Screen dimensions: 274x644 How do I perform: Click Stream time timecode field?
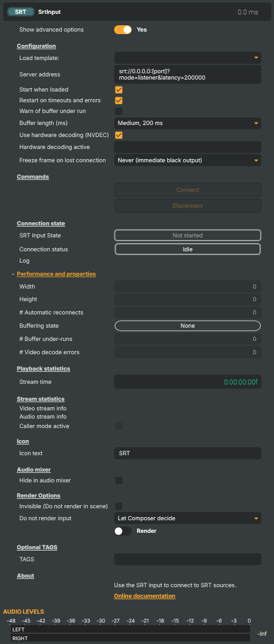[188, 382]
